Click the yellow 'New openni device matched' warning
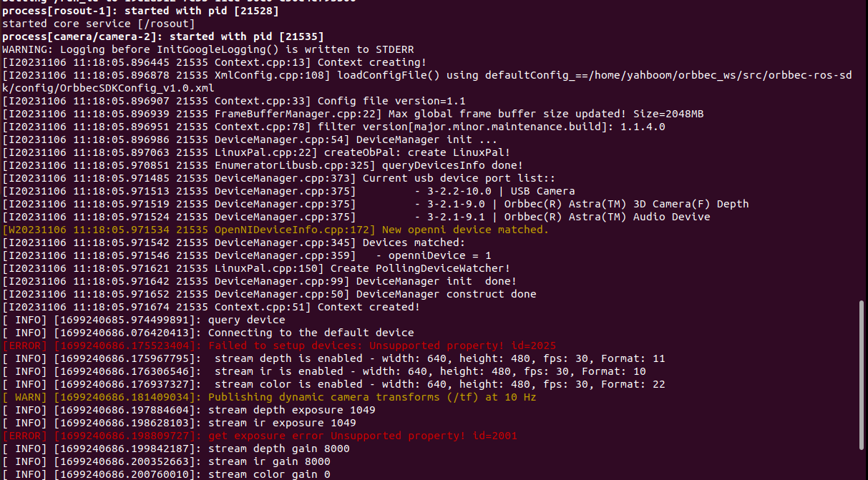 click(x=275, y=230)
